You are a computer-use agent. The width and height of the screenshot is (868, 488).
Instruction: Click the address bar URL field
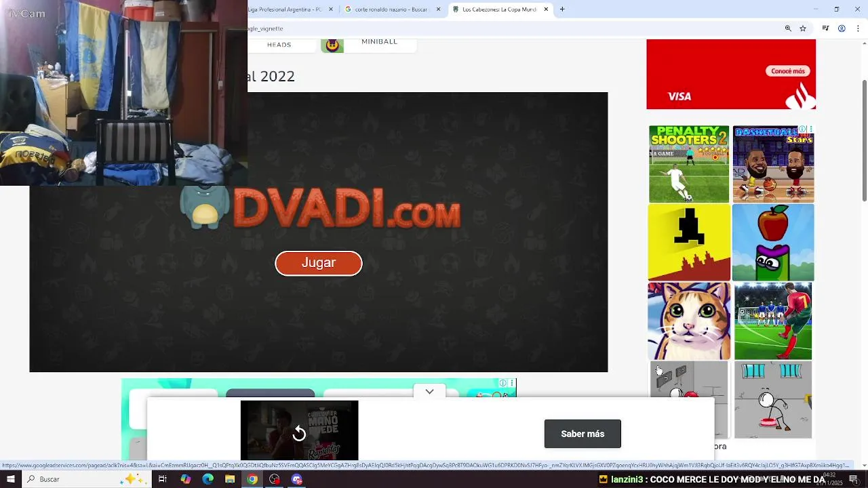[x=512, y=28]
